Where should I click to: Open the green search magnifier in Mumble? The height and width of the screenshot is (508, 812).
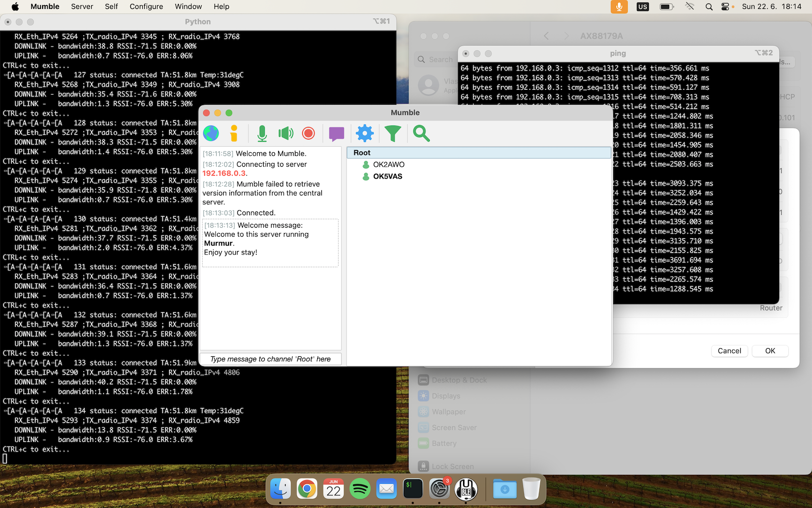(x=421, y=133)
